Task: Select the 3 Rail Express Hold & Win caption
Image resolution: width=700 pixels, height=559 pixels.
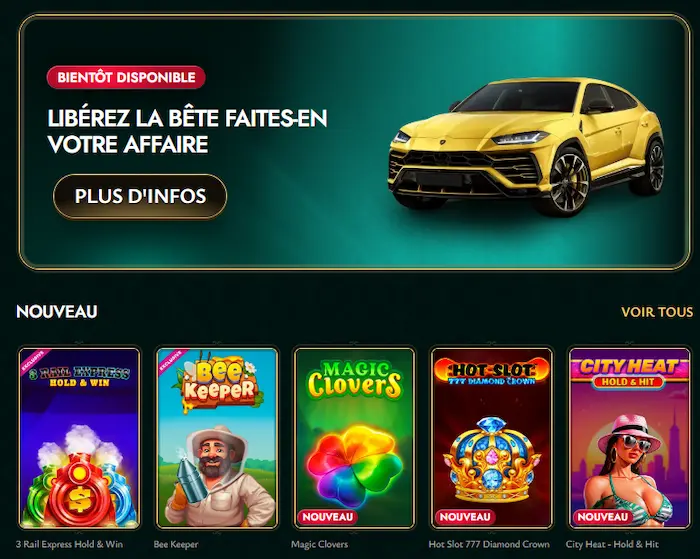Action: point(69,544)
